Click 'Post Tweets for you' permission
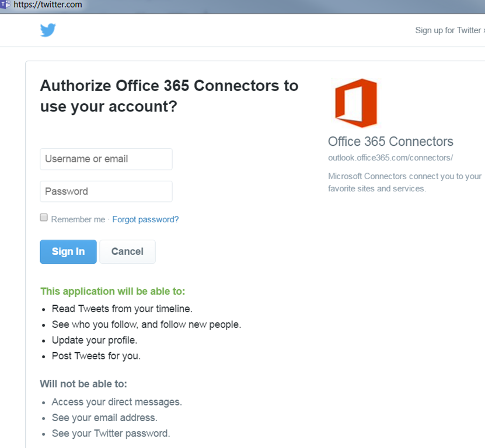 coord(96,355)
